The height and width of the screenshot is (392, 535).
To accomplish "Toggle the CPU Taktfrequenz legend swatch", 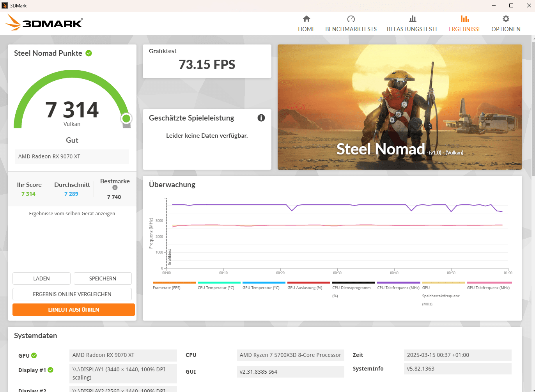I will point(399,282).
